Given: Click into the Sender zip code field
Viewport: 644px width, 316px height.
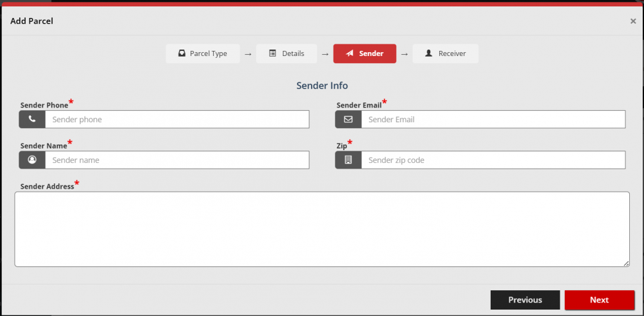Looking at the screenshot, I should [493, 160].
